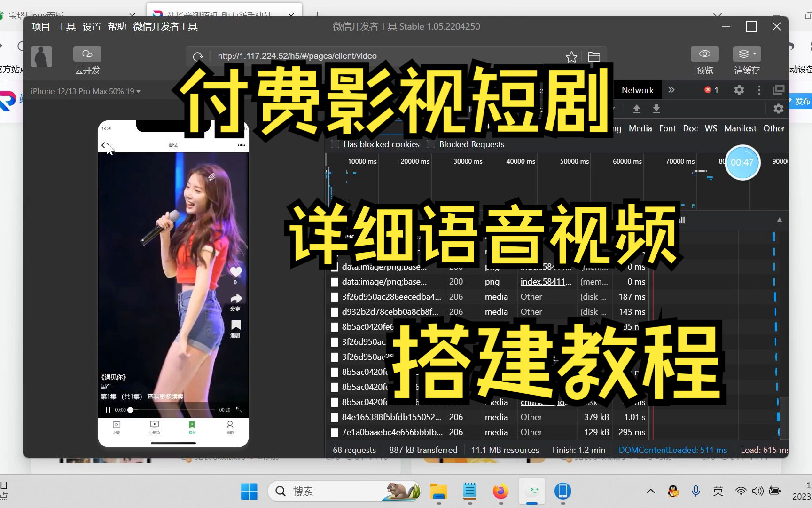Undock DevTools with the window icon
Image resolution: width=812 pixels, height=508 pixels.
coord(779,90)
